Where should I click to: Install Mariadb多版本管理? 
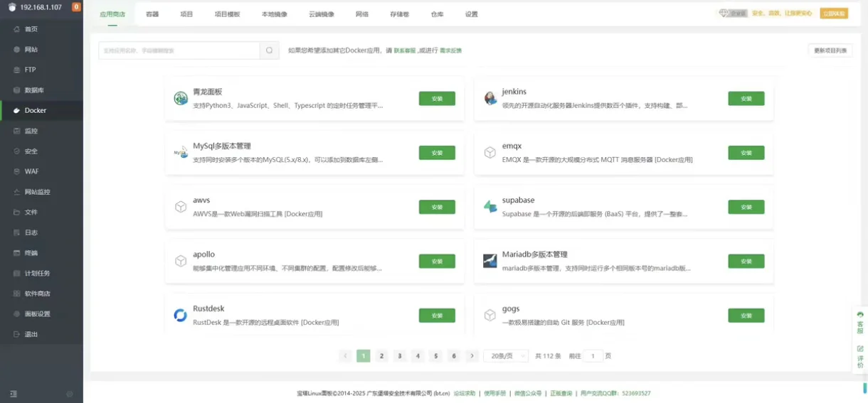pyautogui.click(x=746, y=261)
